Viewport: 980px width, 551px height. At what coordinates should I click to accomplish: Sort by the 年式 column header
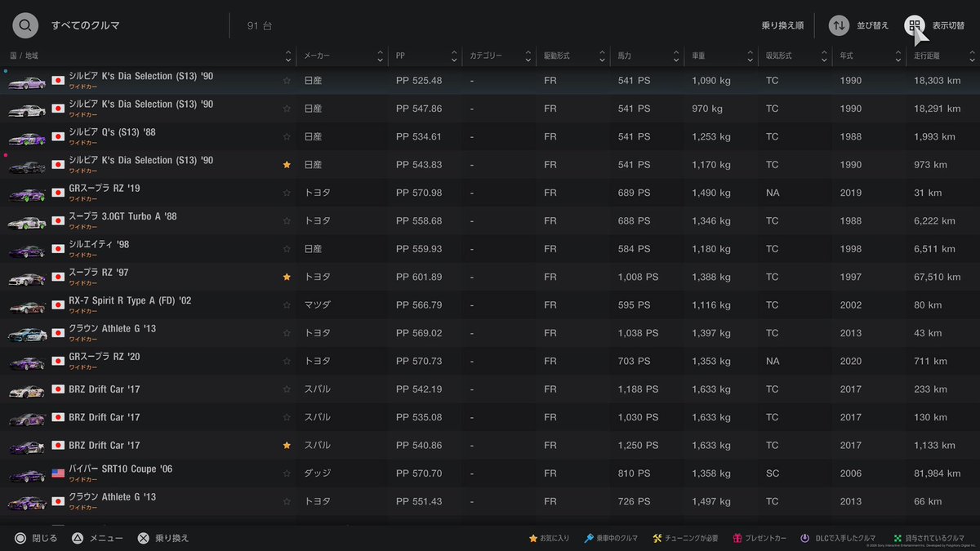[x=869, y=56]
